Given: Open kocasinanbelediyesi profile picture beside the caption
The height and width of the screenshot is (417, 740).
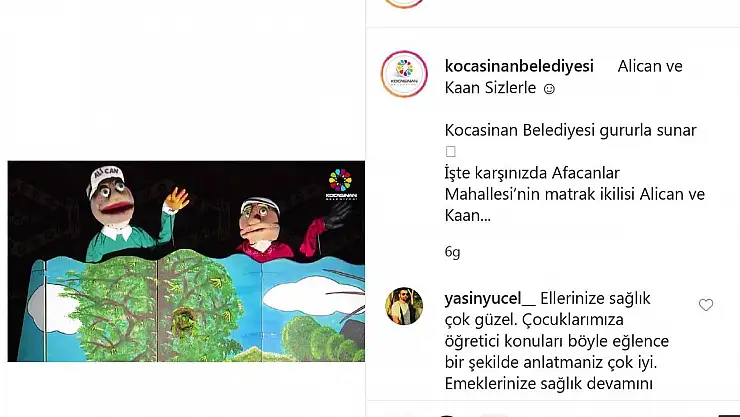Looking at the screenshot, I should (x=404, y=74).
